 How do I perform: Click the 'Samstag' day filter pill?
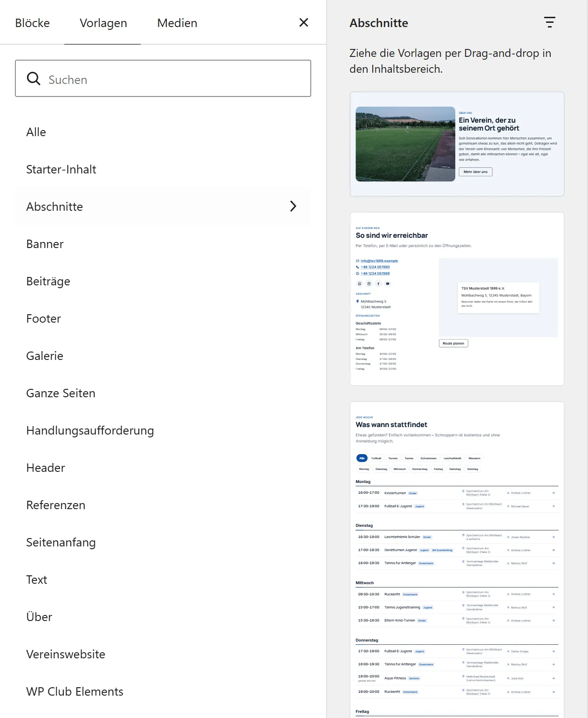(x=455, y=469)
